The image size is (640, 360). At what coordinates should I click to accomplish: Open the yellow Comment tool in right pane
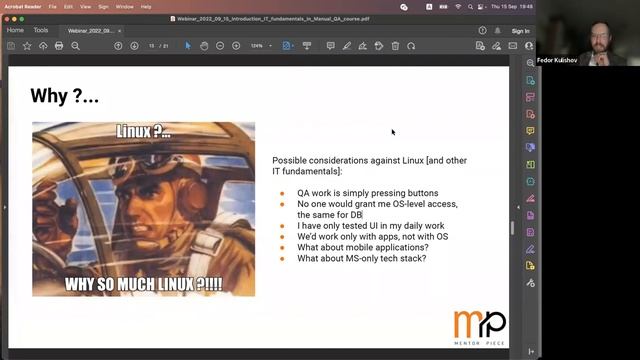[530, 131]
